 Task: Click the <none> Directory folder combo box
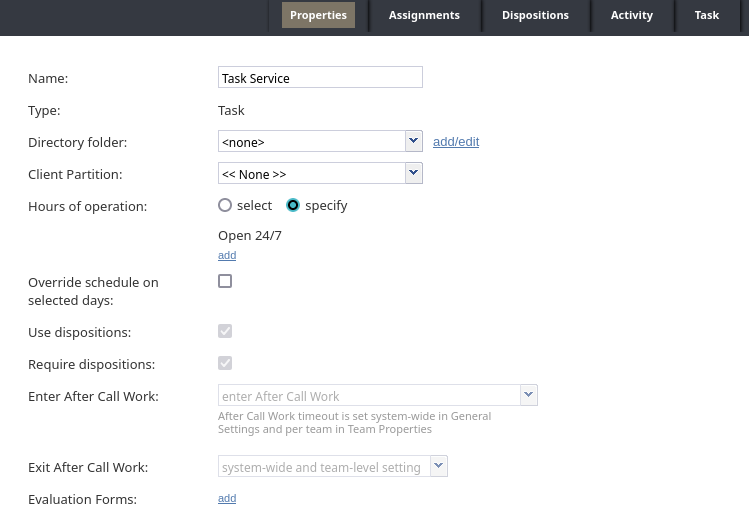[x=312, y=141]
